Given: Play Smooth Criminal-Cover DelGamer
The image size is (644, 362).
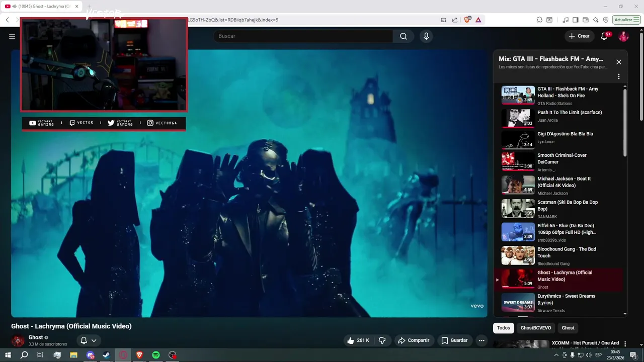Looking at the screenshot, I should click(x=557, y=162).
